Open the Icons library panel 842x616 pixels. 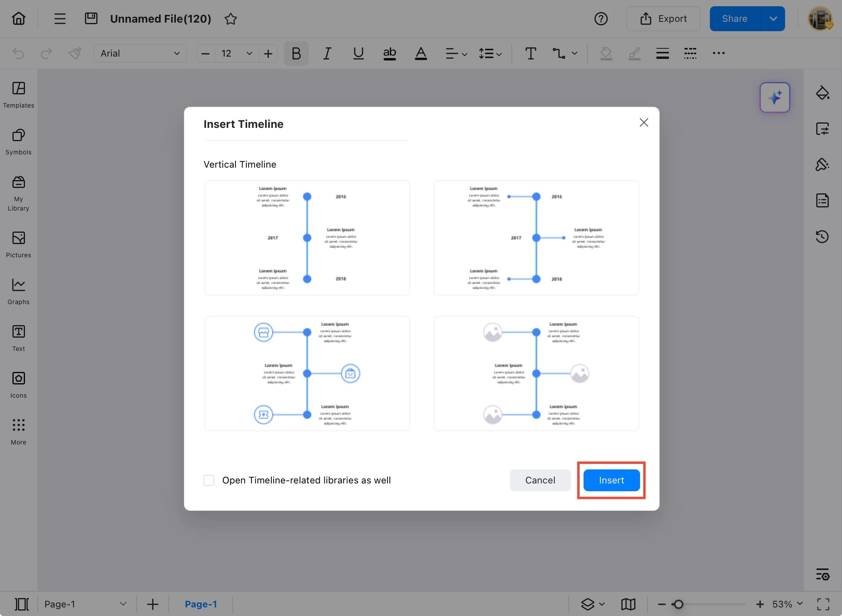point(18,384)
